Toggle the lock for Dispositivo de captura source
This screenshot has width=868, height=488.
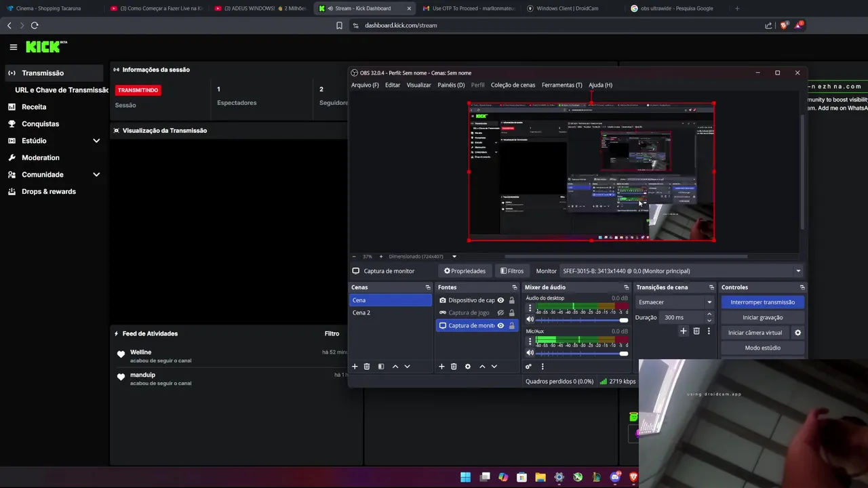[x=512, y=300]
